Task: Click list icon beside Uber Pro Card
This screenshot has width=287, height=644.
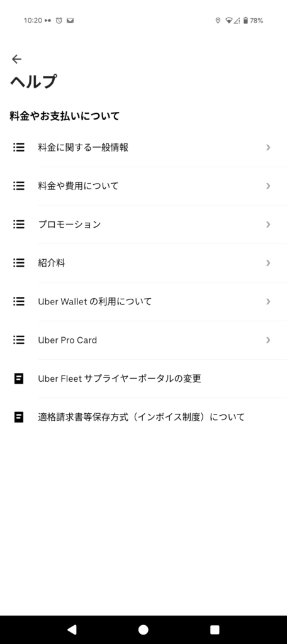Action: (18, 340)
